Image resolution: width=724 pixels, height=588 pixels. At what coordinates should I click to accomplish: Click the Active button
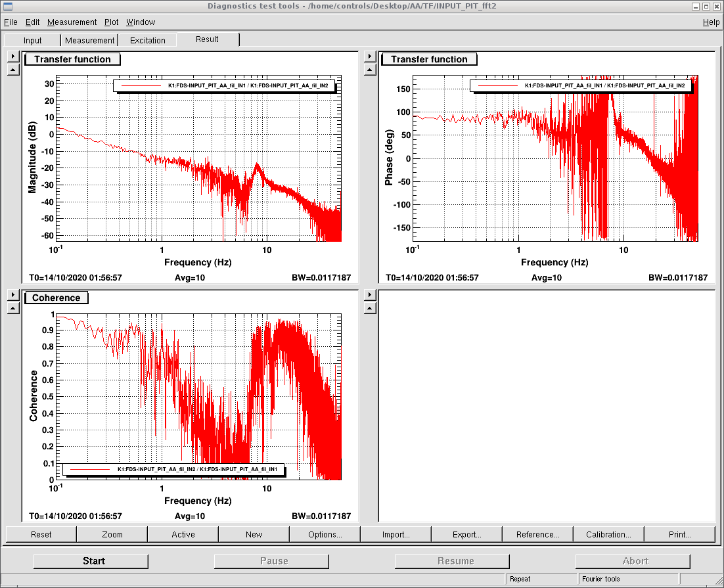click(x=183, y=534)
